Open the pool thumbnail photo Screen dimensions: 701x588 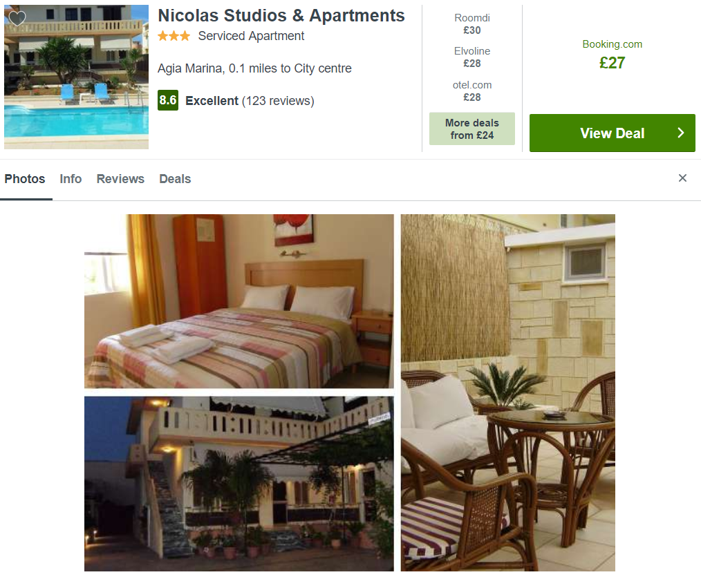[x=77, y=77]
